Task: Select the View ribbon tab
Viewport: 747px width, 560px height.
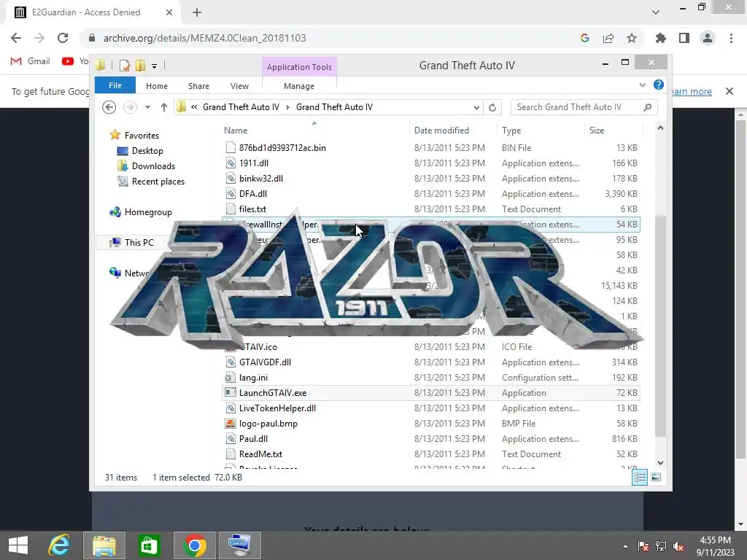Action: tap(239, 86)
